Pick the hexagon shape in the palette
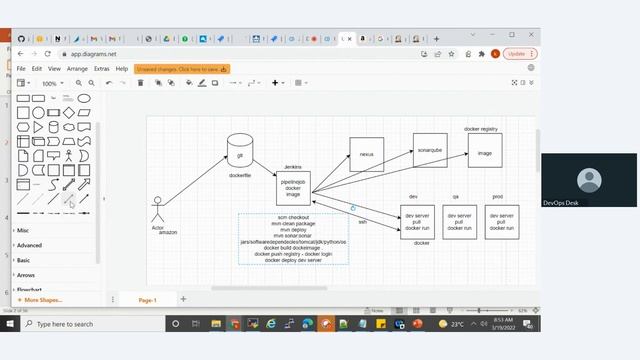This screenshot has height=360, width=640. (23, 127)
